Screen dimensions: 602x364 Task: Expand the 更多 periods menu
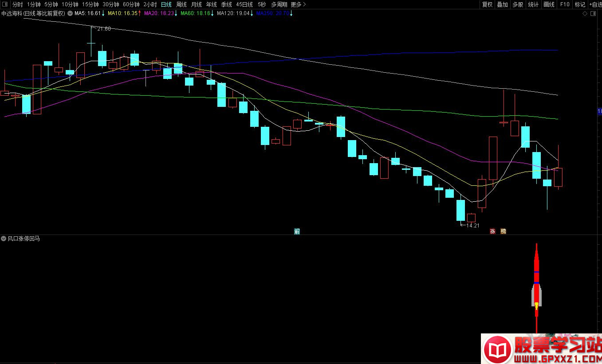298,4
